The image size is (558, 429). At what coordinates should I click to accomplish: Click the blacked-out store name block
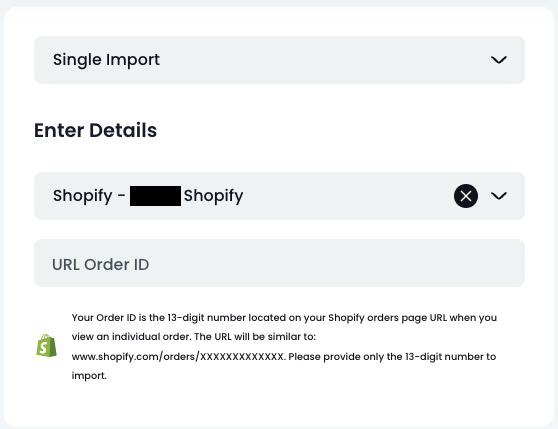click(x=156, y=196)
